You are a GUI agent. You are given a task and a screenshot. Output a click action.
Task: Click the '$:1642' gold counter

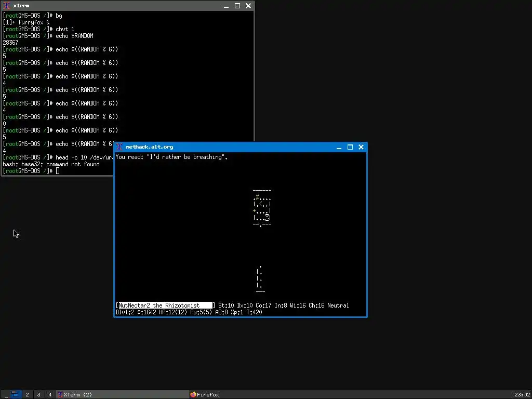click(147, 312)
